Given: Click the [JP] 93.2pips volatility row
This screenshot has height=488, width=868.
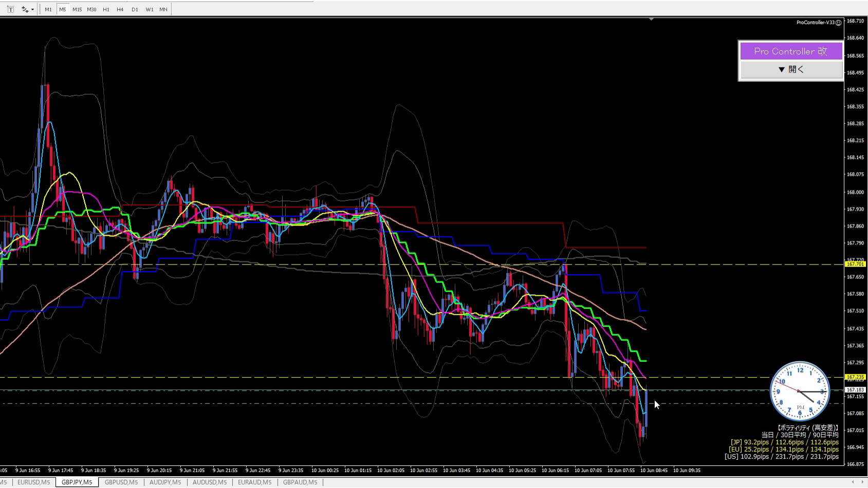Looking at the screenshot, I should 784,442.
